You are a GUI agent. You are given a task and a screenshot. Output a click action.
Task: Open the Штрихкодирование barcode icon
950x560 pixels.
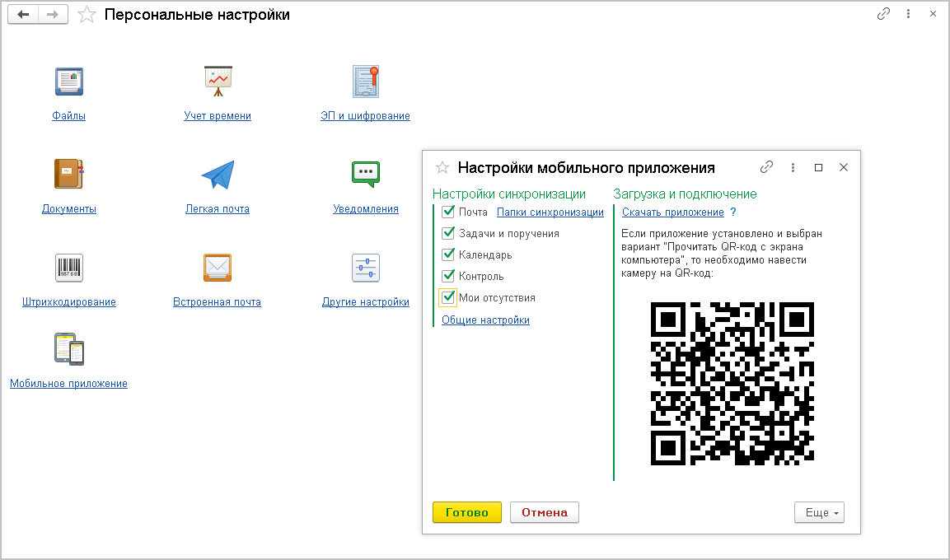[x=68, y=268]
